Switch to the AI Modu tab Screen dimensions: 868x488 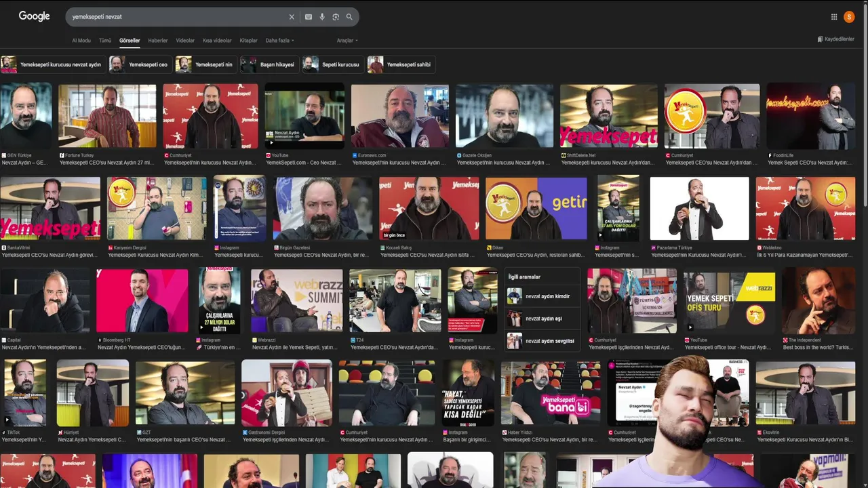point(81,41)
